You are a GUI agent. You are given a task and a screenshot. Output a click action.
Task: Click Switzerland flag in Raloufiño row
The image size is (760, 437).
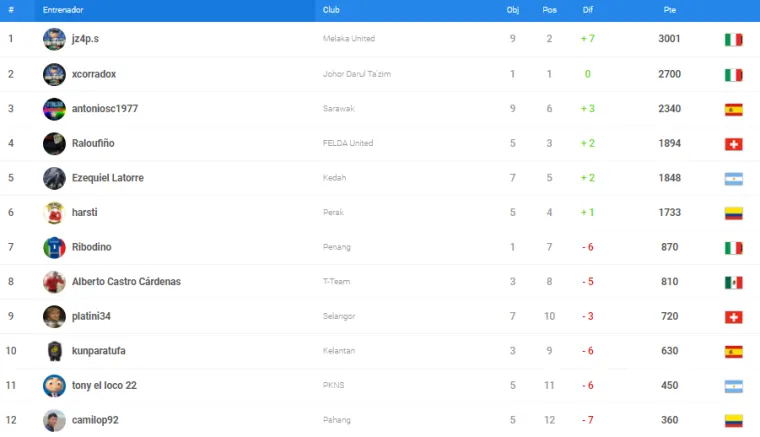point(733,144)
